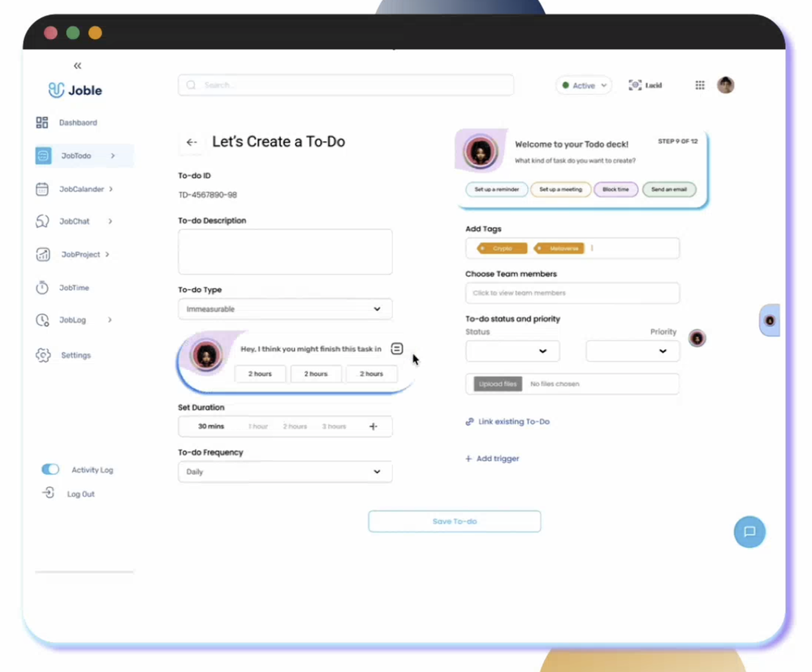Click Add trigger link
The height and width of the screenshot is (672, 812).
point(492,459)
